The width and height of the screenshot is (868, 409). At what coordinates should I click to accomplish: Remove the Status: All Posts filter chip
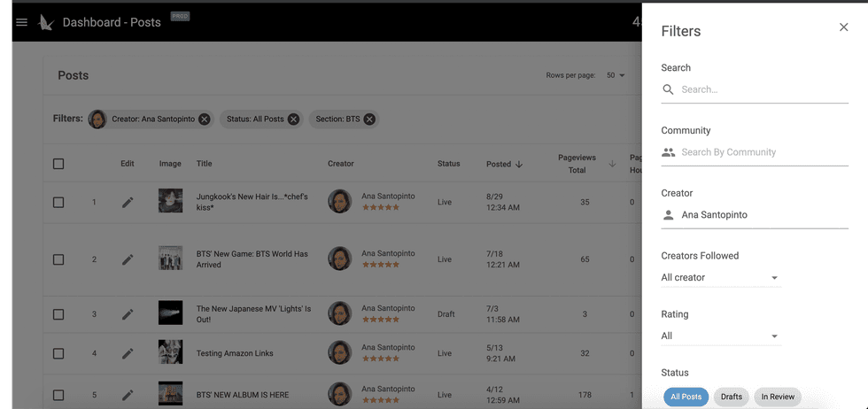[293, 119]
